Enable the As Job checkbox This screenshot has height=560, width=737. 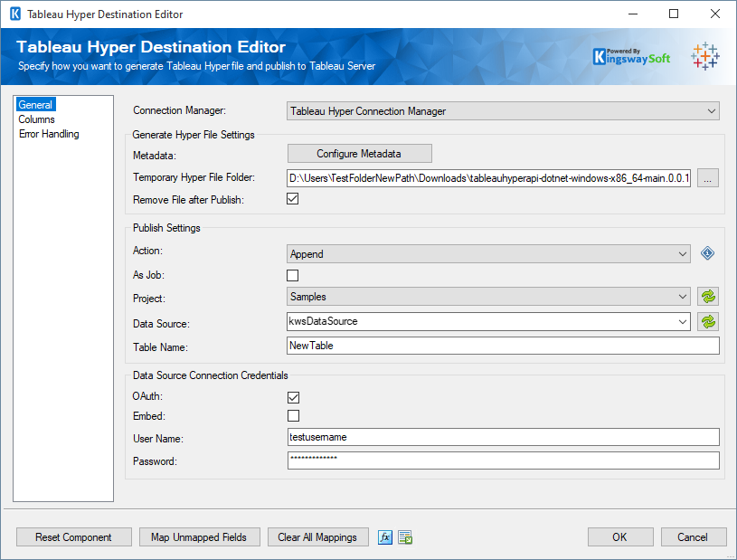292,275
